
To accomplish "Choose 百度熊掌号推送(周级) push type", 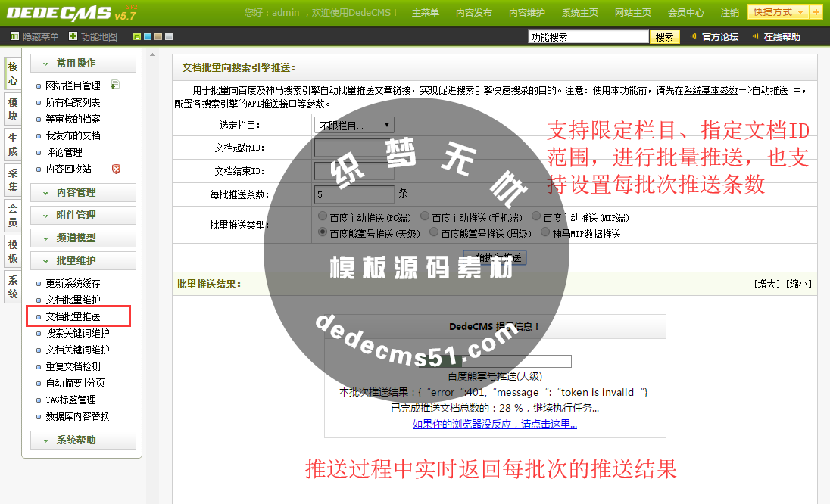I will pos(433,232).
